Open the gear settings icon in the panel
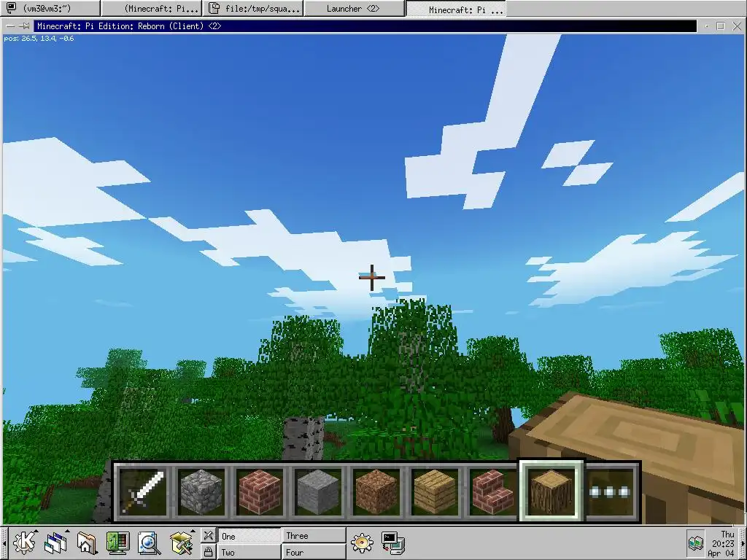The image size is (747, 560). (362, 542)
